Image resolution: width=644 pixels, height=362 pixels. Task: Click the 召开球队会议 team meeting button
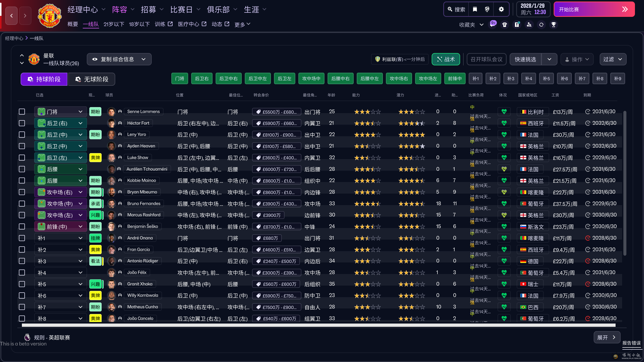pos(486,59)
